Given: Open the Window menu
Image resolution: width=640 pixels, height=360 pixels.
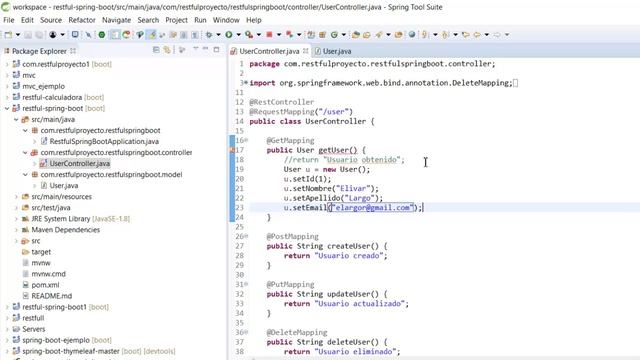Looking at the screenshot, I should click(x=226, y=20).
